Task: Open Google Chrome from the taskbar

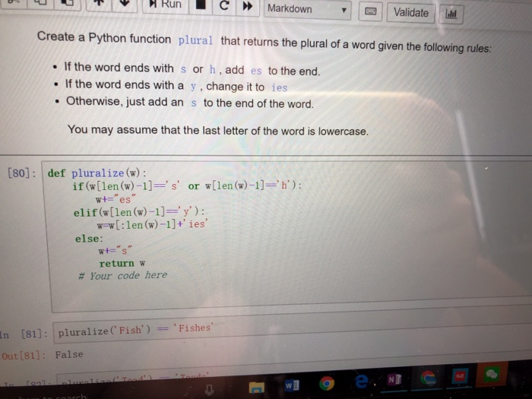Action: click(327, 383)
